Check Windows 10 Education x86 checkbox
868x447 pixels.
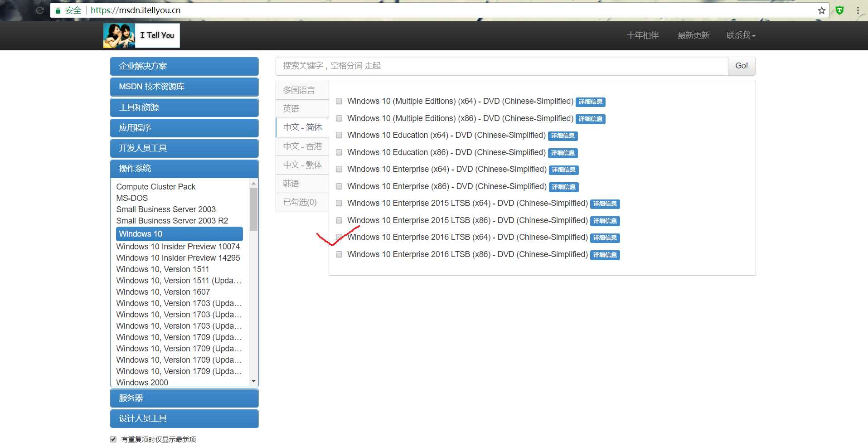point(339,152)
